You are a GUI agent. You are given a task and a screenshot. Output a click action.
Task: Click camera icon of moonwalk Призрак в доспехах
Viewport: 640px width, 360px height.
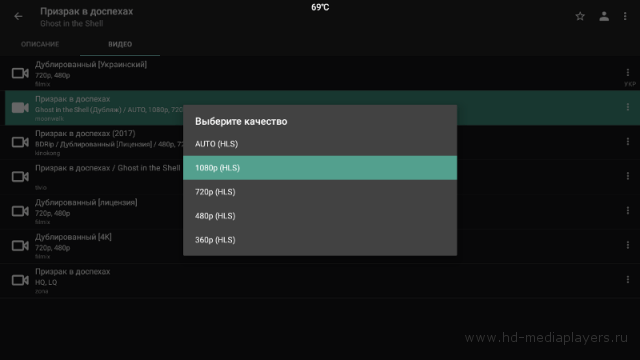click(x=20, y=108)
